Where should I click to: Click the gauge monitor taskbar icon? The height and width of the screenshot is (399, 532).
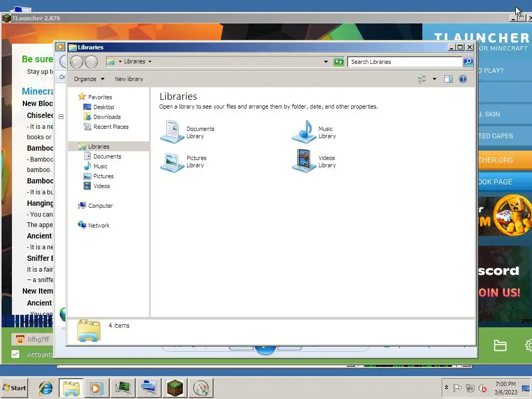point(201,388)
